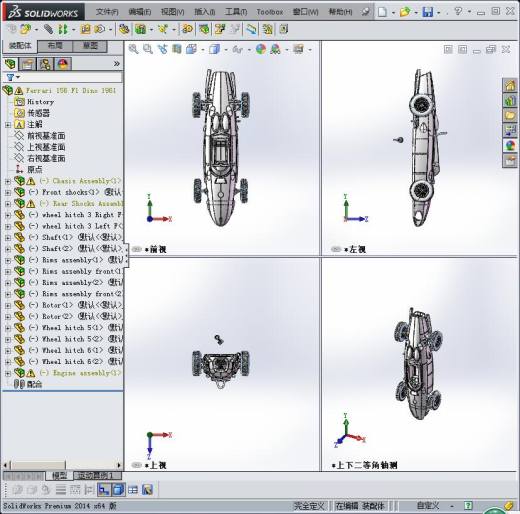520x514 pixels.
Task: Open the Exploded View tool
Action: 220,29
